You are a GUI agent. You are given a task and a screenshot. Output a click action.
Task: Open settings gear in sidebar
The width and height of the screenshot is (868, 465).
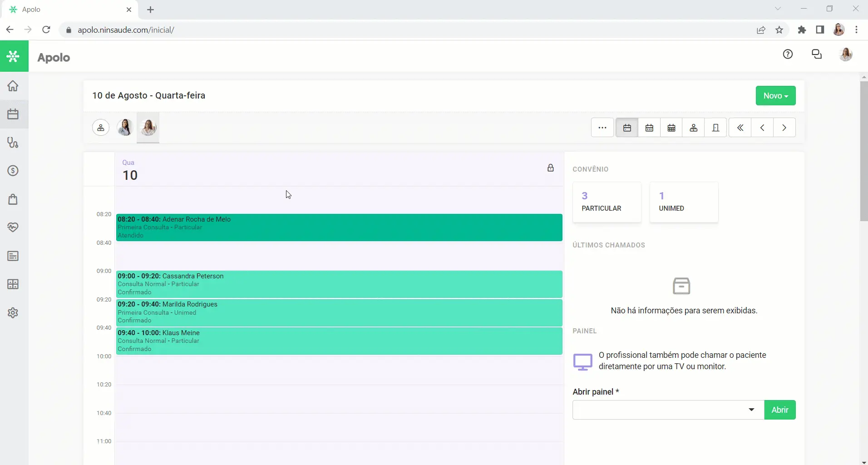pos(13,313)
